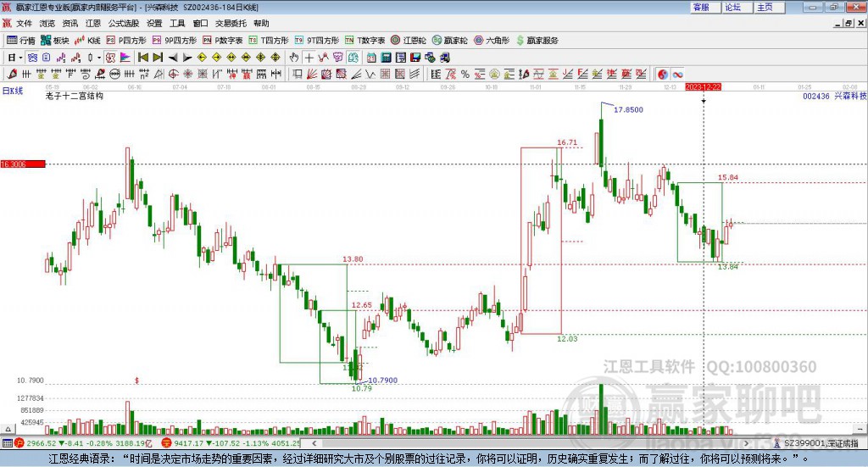
Task: Open the P数字表 tool
Action: (x=223, y=41)
